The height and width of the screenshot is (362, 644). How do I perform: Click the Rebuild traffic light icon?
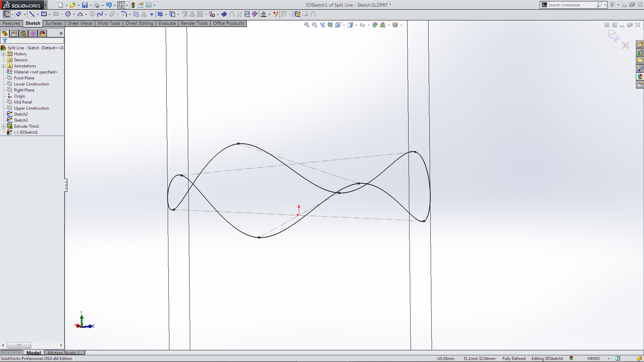(133, 5)
